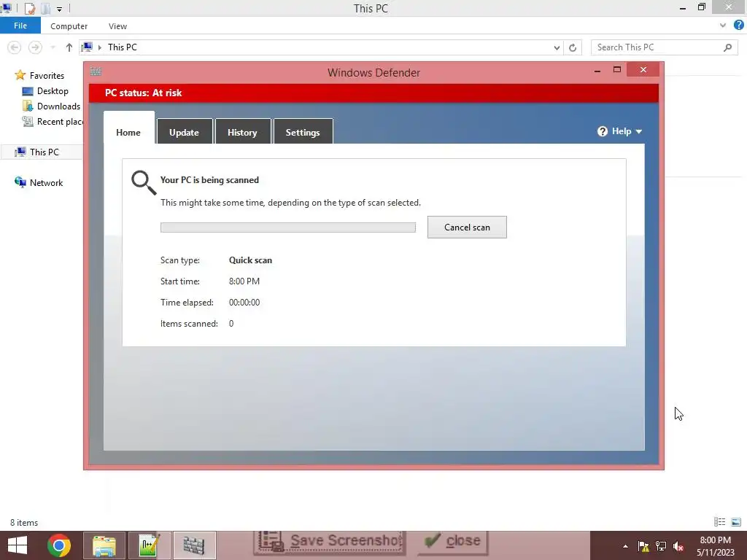Open the Settings tab in Windows Defender
This screenshot has width=747, height=560.
pyautogui.click(x=303, y=131)
